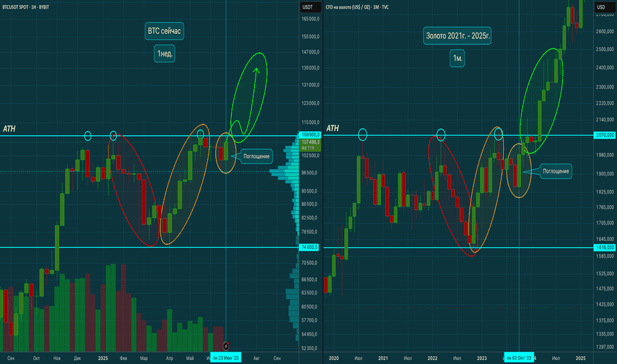Select the ATH text label on BTC chart

click(x=9, y=128)
